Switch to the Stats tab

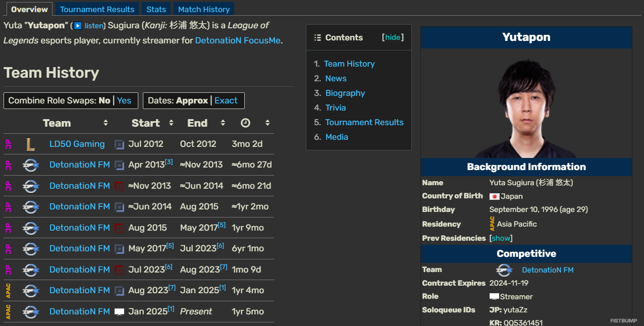(156, 9)
